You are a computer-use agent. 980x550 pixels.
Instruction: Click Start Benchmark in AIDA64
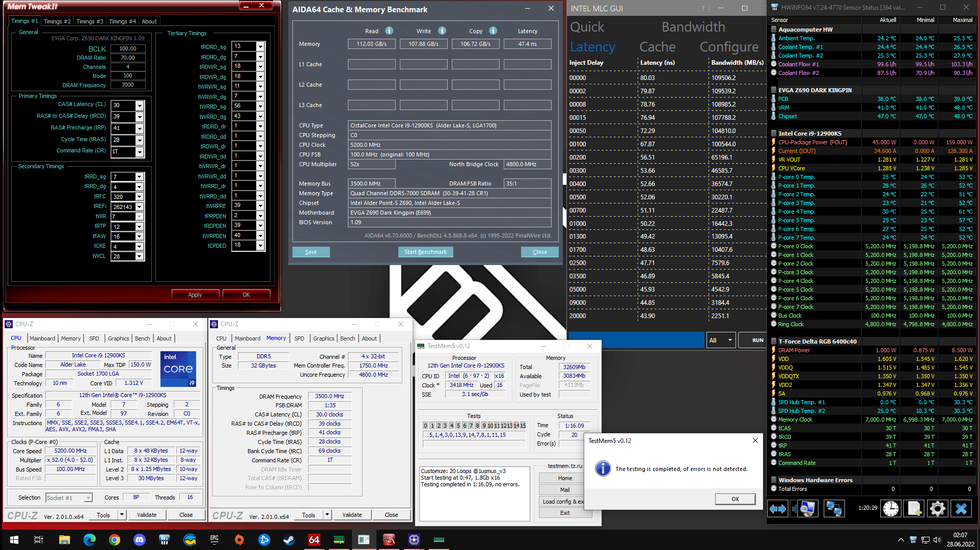(x=425, y=252)
